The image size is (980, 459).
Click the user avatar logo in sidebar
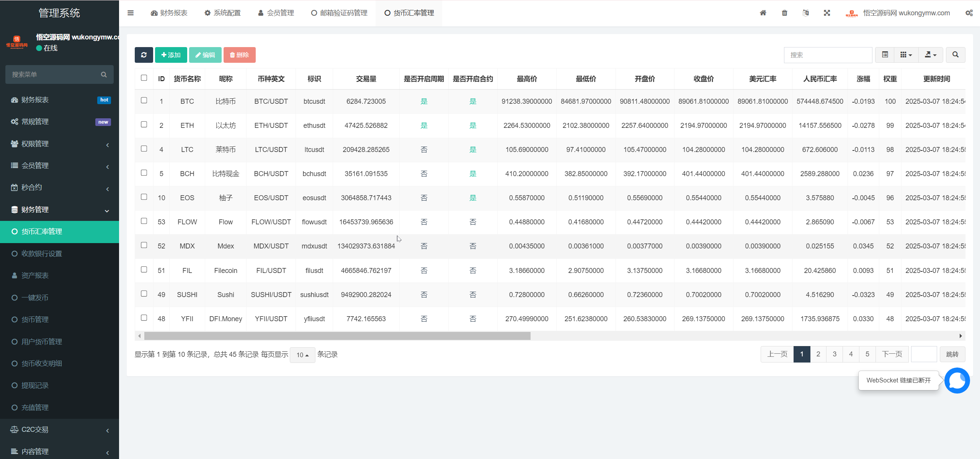point(17,42)
